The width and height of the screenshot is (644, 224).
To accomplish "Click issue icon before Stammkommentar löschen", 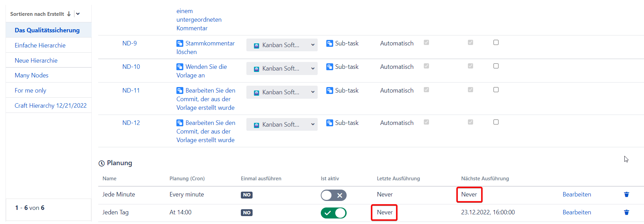I will tap(180, 43).
